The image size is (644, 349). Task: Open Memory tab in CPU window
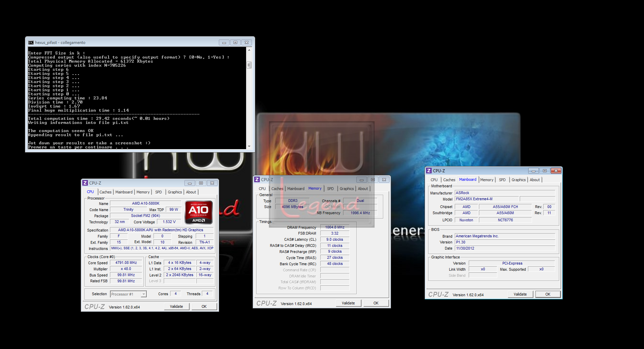[x=143, y=192]
